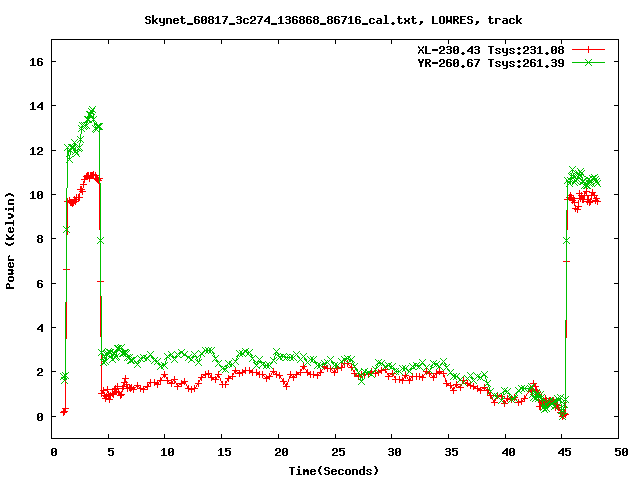Click the y-axis tick label 2
Image resolution: width=640 pixels, height=480 pixels.
click(x=40, y=372)
